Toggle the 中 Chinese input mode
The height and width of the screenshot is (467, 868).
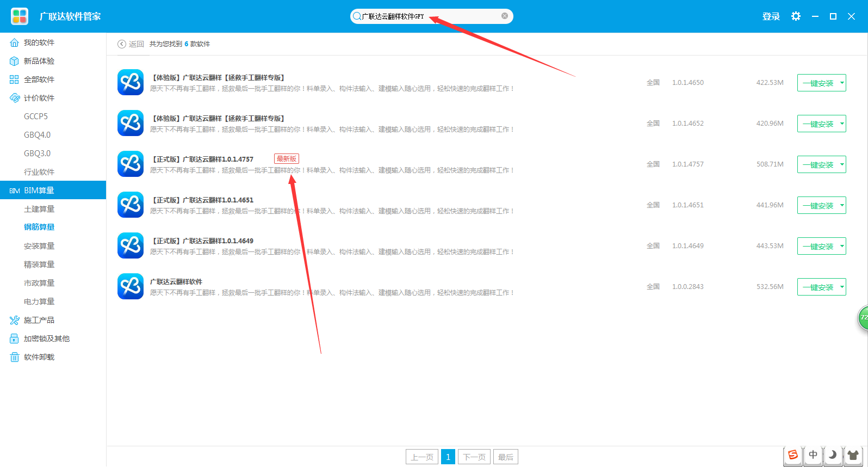pos(813,454)
